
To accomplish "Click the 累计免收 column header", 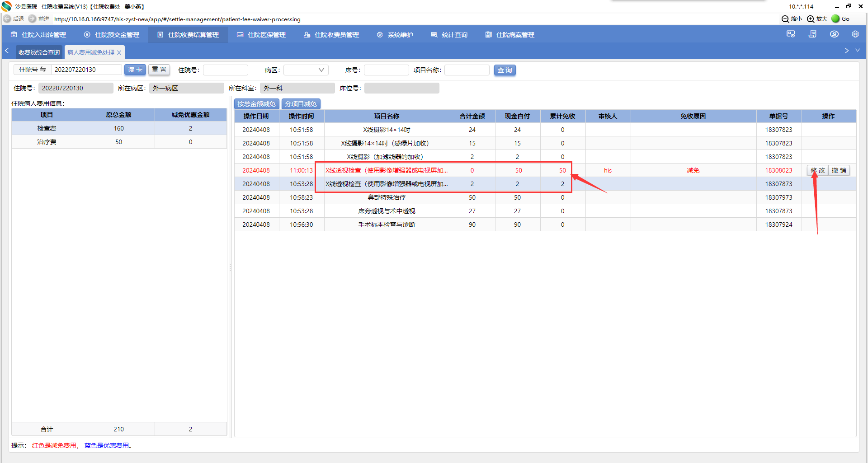I will pyautogui.click(x=562, y=116).
